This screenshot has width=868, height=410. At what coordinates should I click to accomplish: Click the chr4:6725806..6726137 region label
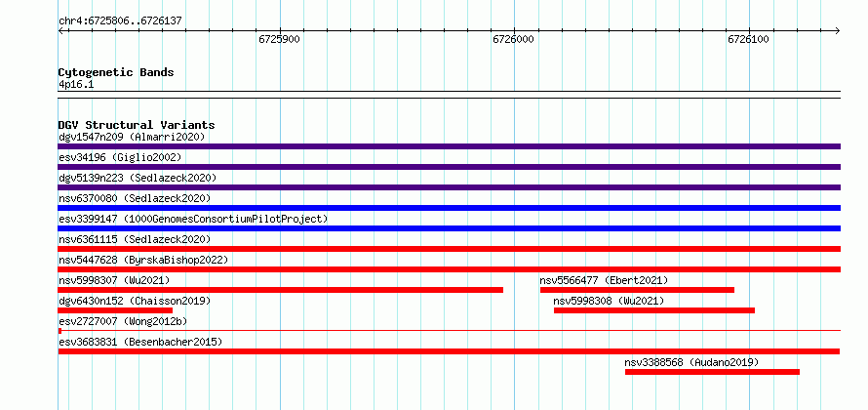coord(120,21)
